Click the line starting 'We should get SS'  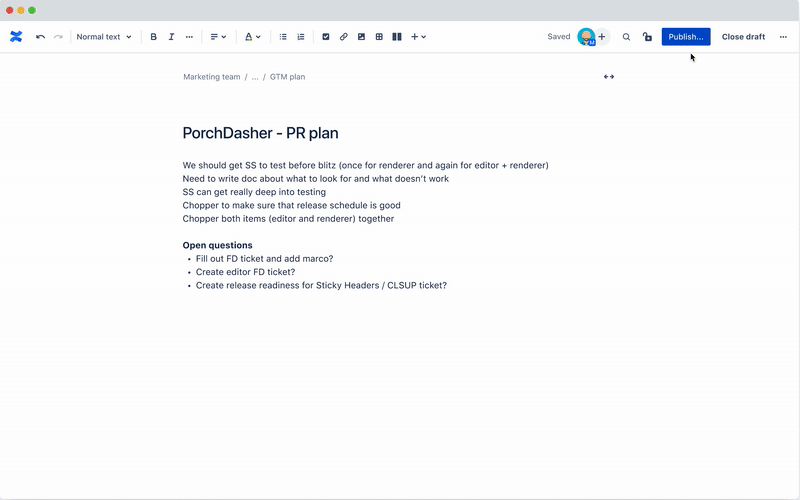click(x=365, y=165)
